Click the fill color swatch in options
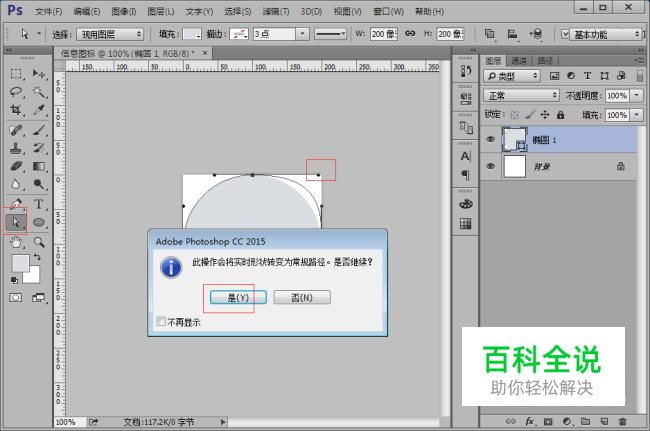 (x=192, y=34)
